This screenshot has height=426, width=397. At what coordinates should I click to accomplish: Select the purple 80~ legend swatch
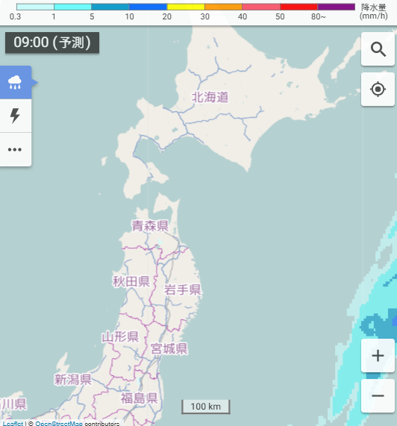click(x=336, y=7)
